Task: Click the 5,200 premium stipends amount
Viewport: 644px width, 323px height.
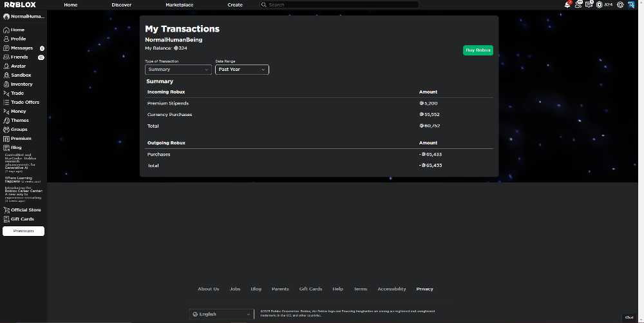Action: point(428,103)
